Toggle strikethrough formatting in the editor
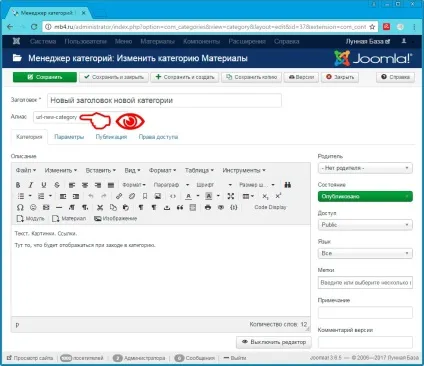This screenshot has width=424, height=366. pos(57,185)
